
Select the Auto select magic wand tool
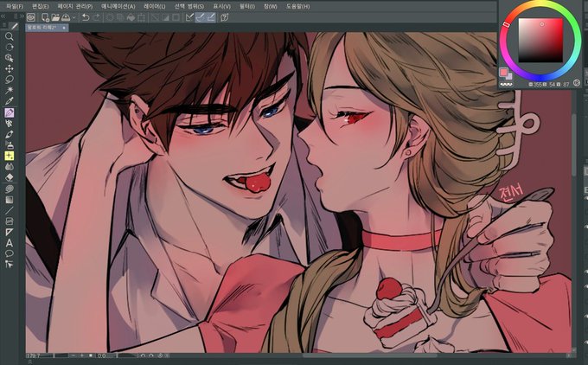click(10, 90)
